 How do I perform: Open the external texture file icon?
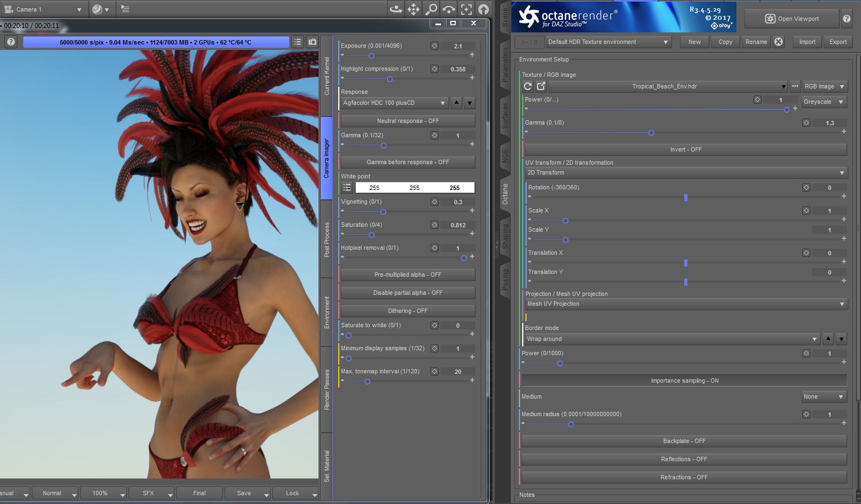tap(541, 86)
